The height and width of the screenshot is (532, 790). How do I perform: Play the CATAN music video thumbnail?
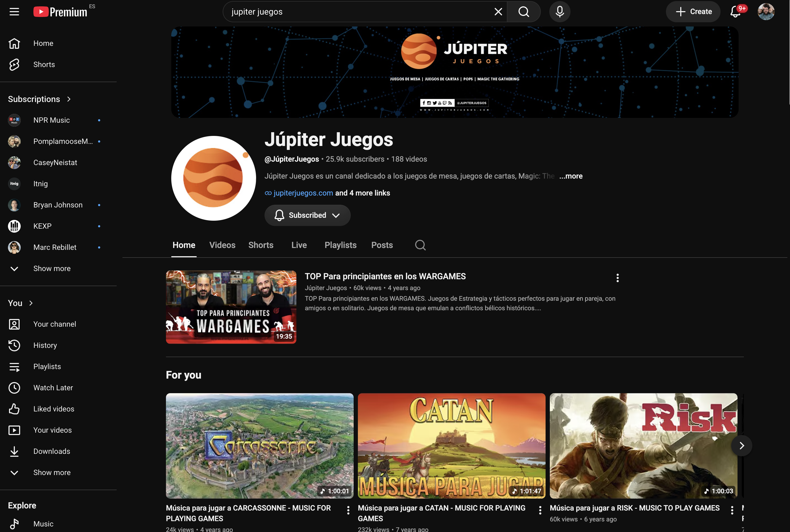(451, 446)
